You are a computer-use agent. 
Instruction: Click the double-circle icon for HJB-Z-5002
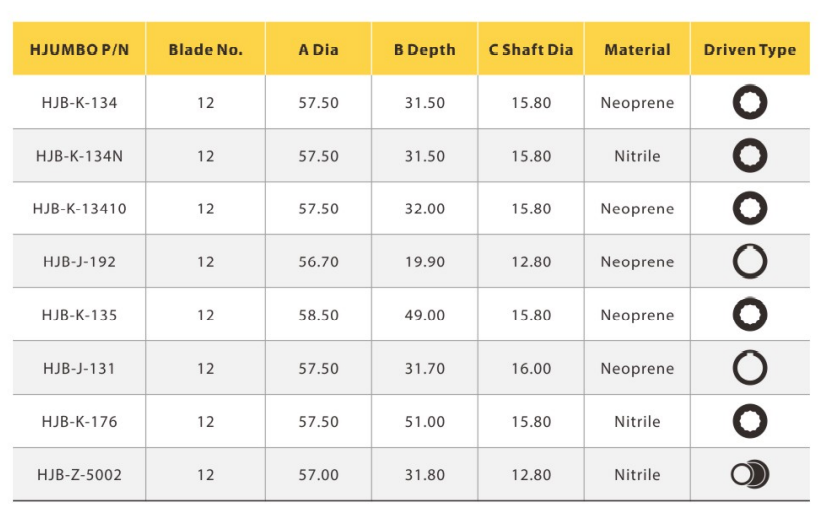tap(749, 474)
